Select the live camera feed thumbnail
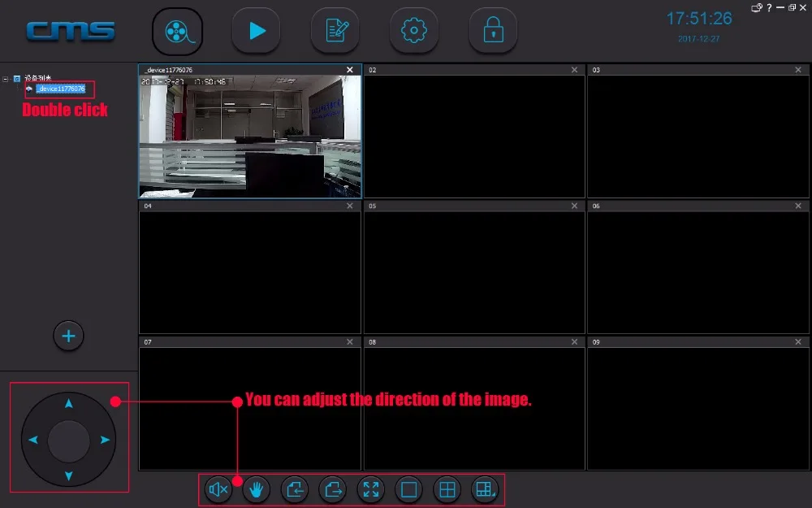The image size is (812, 508). tap(250, 137)
